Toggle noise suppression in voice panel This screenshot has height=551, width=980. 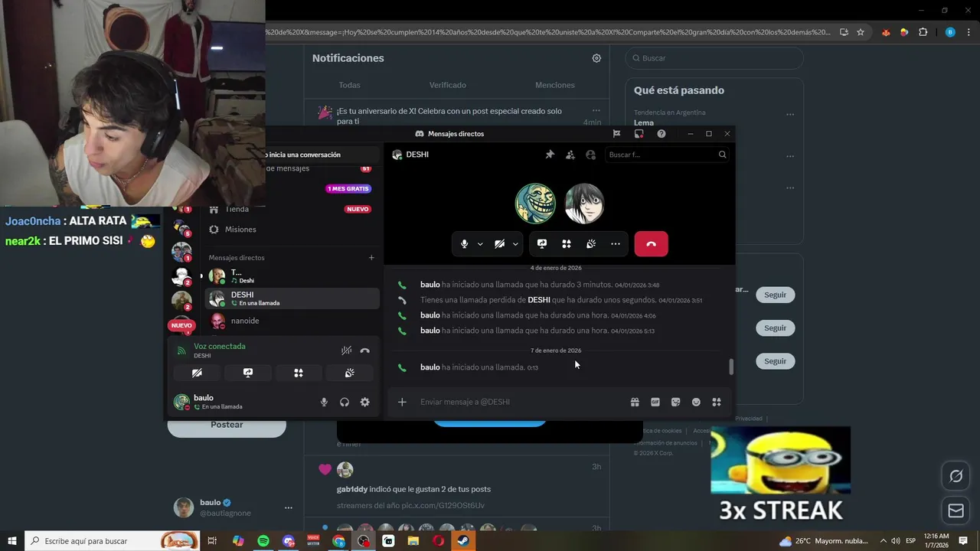tap(346, 350)
